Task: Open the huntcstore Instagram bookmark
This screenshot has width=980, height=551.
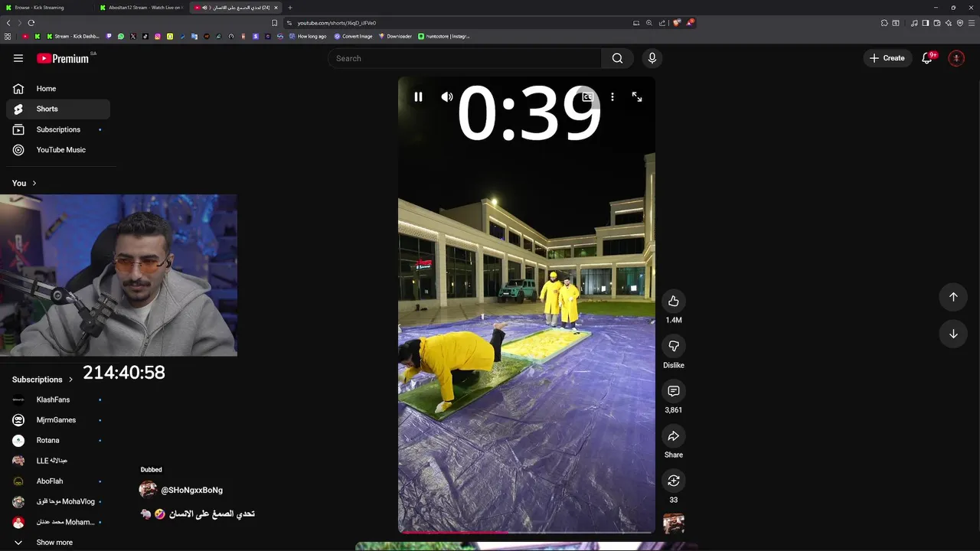Action: [x=444, y=36]
